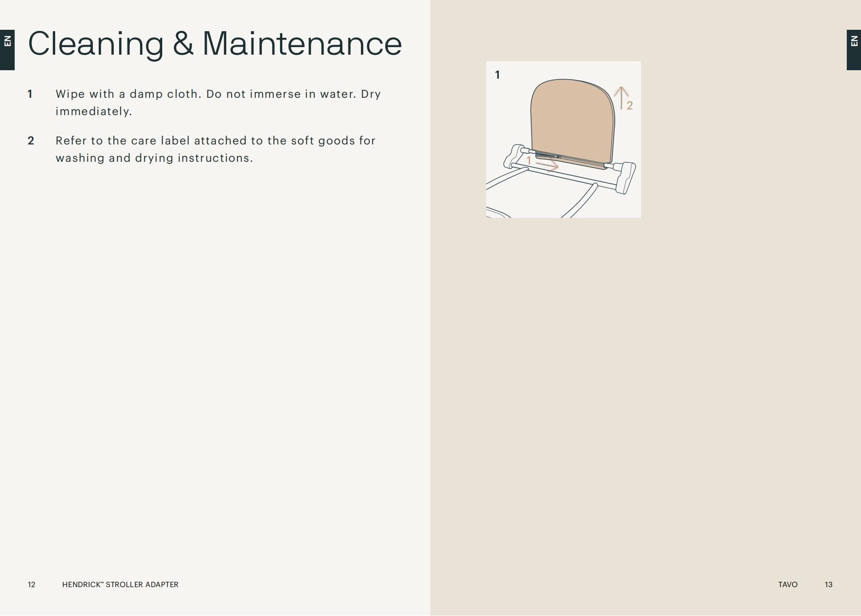Click the Cleaning & Maintenance heading
Image resolution: width=861 pixels, height=616 pixels.
click(x=215, y=44)
